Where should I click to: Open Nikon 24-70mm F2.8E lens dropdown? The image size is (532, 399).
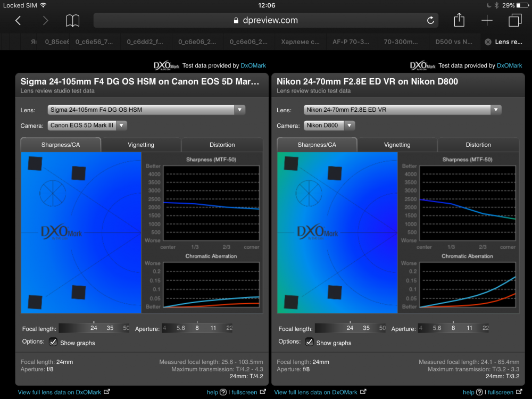402,110
